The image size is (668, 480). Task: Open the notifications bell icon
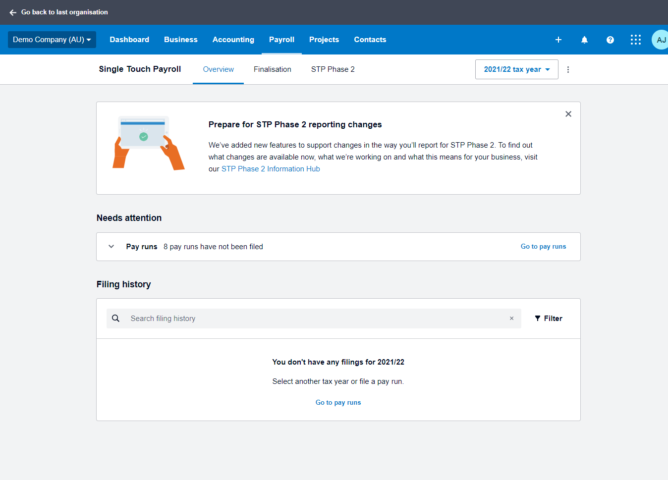[x=584, y=40]
